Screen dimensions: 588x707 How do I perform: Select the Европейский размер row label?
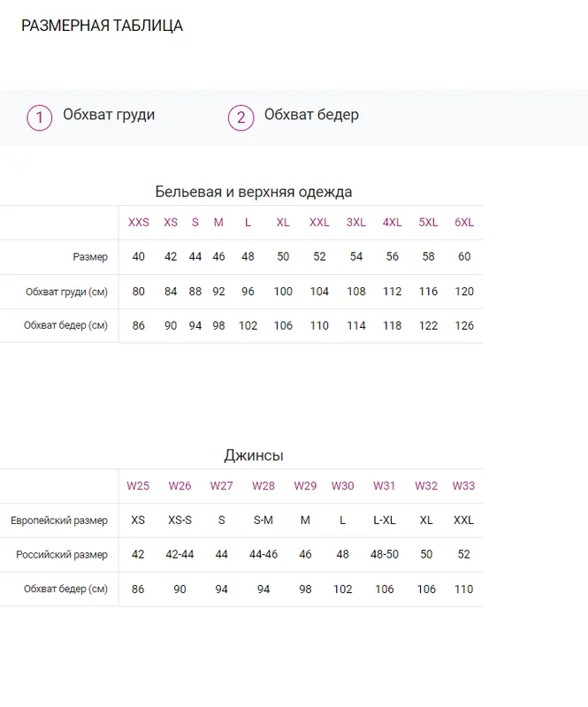coord(59,521)
